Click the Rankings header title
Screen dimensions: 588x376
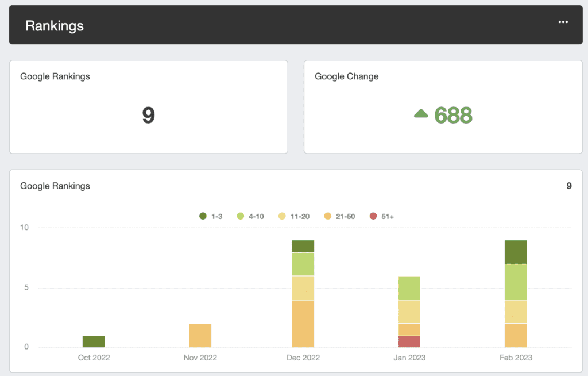55,26
